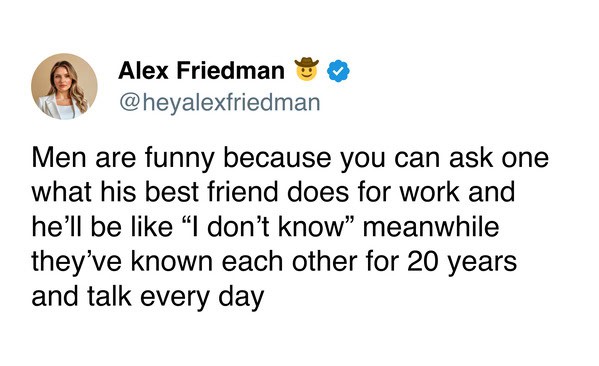Click the word "funny" in the tweet
Viewport: 599px width, 366px height.
coord(179,159)
